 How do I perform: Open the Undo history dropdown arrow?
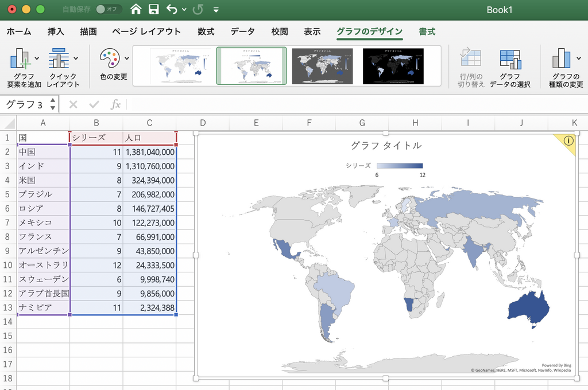point(184,10)
